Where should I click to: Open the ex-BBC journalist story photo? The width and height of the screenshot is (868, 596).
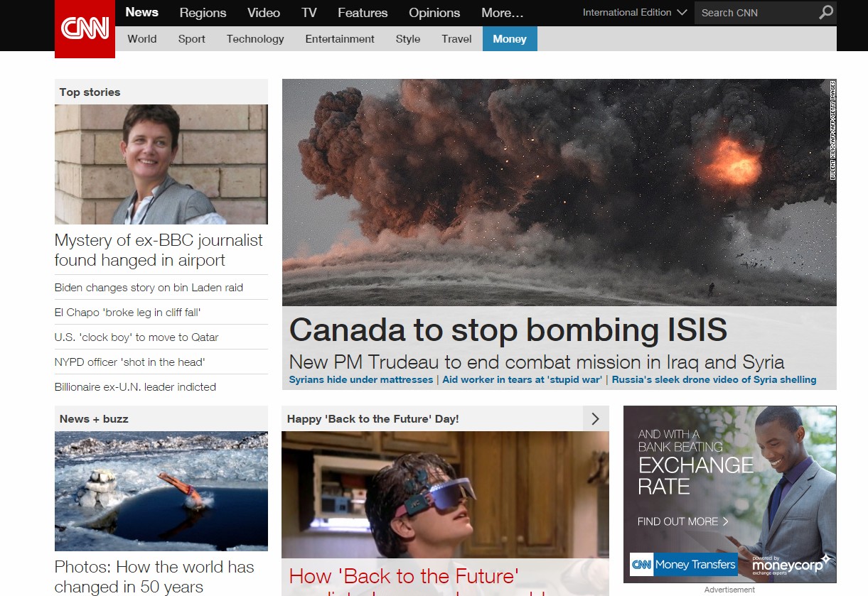(161, 164)
